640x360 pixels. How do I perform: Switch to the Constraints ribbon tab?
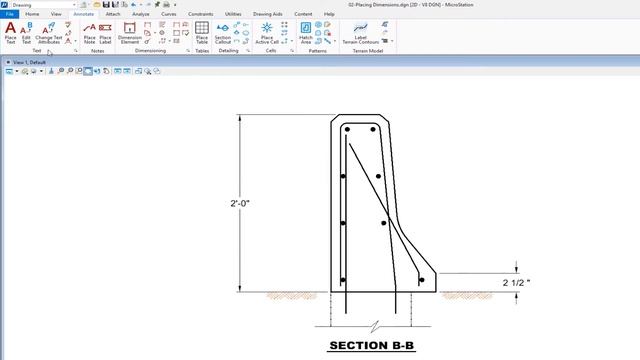[x=200, y=14]
